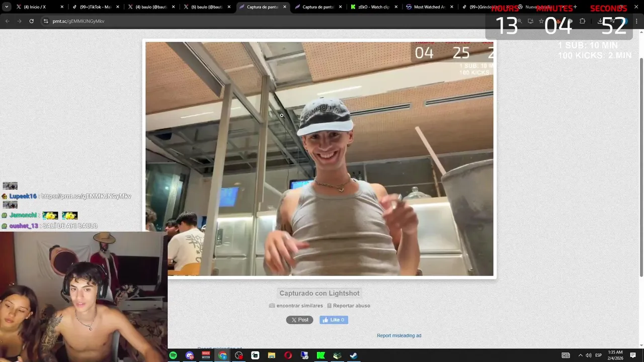Open the green Kick app from taskbar
This screenshot has width=644, height=362.
(x=320, y=355)
